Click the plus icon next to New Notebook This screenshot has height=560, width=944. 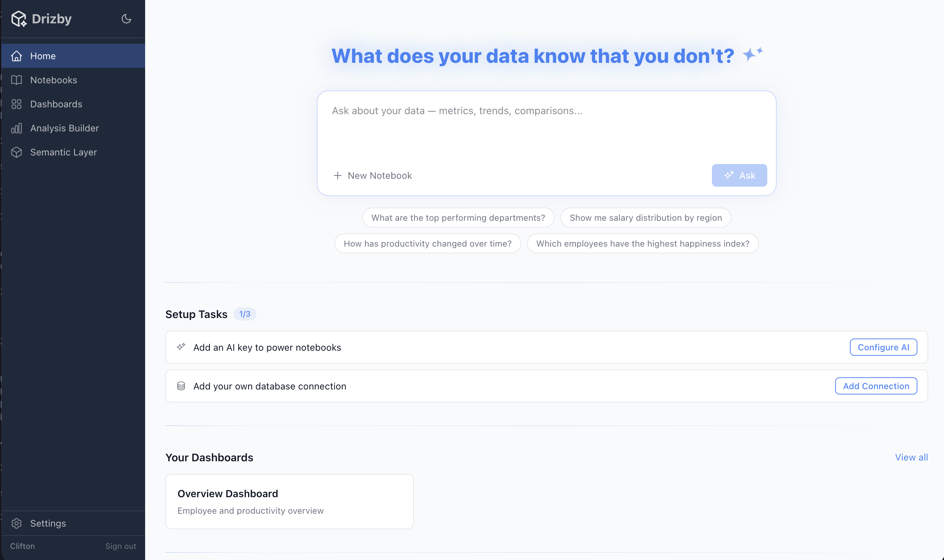pos(337,176)
